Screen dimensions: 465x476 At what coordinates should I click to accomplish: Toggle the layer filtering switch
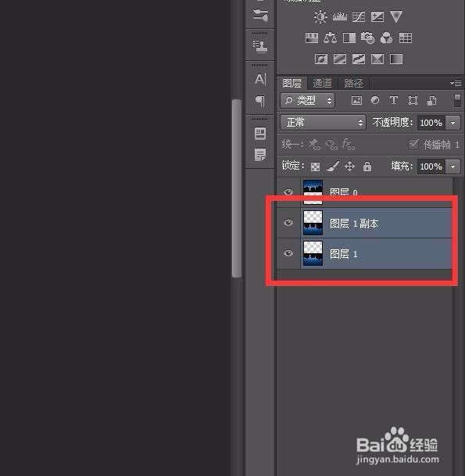pyautogui.click(x=457, y=101)
